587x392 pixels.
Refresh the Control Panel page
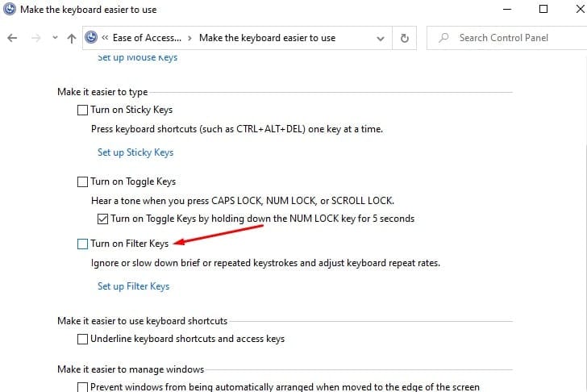tap(404, 38)
